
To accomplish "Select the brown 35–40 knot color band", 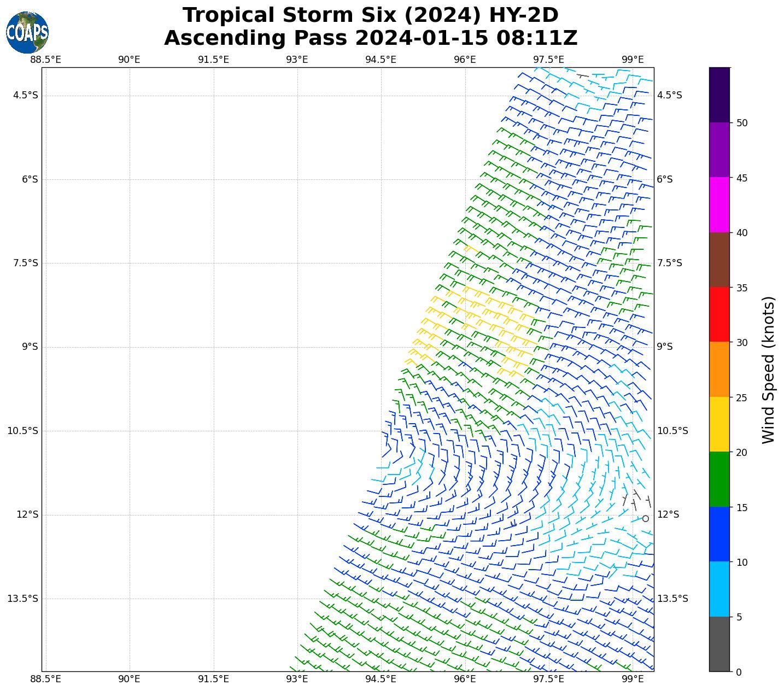I will coord(719,260).
